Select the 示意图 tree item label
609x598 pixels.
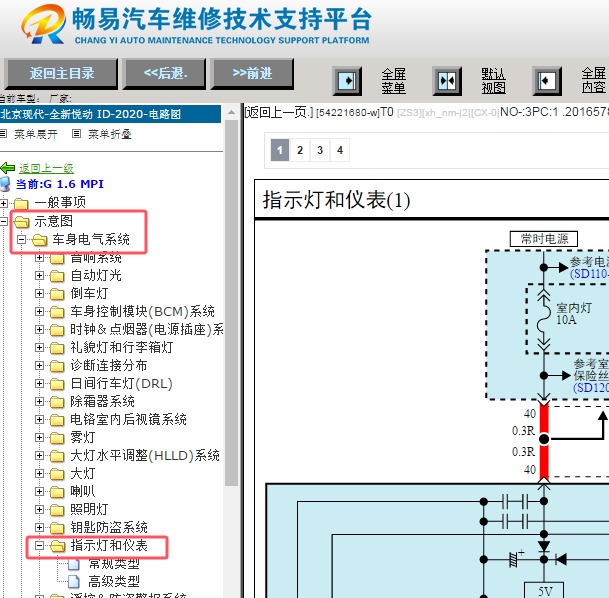pyautogui.click(x=54, y=221)
